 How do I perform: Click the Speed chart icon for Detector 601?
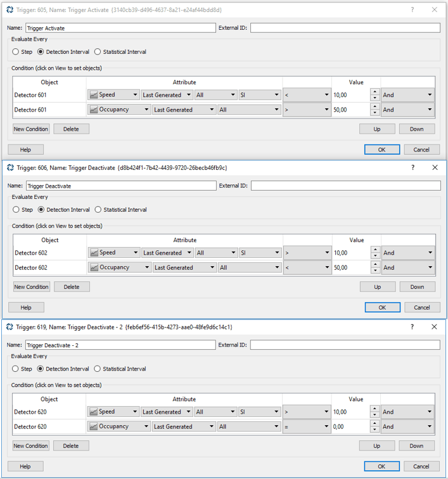(x=94, y=95)
